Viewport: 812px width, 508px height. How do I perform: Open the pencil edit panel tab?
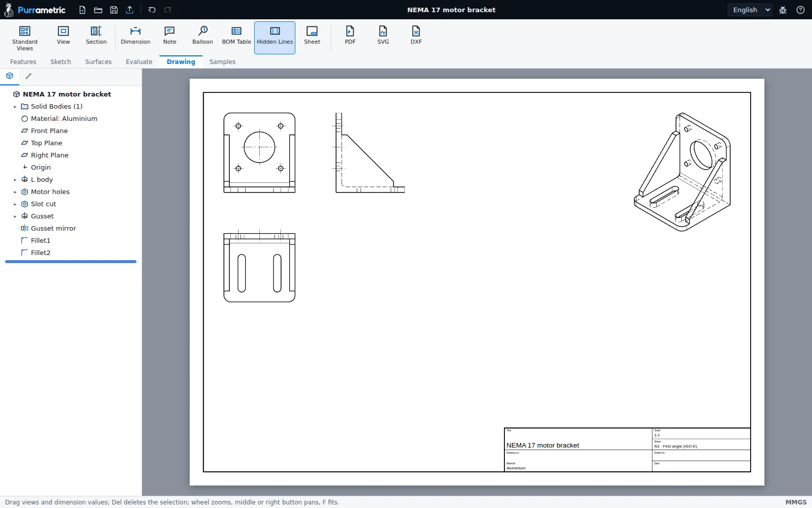28,76
